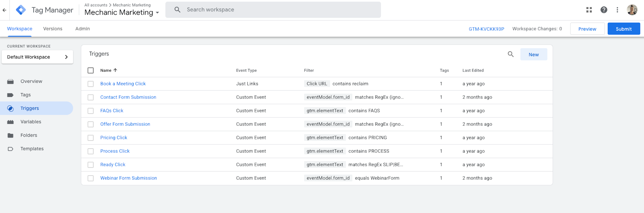Open Variables in the sidebar
This screenshot has height=213, width=644.
pyautogui.click(x=31, y=122)
